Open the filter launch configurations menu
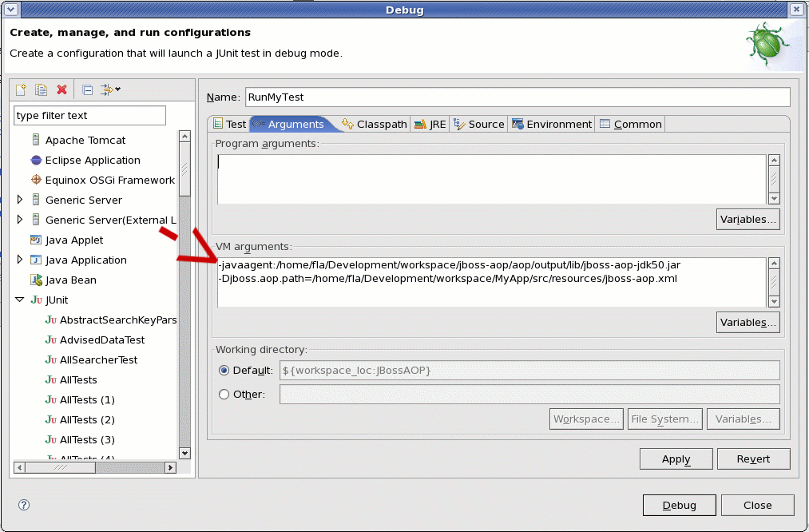 110,89
